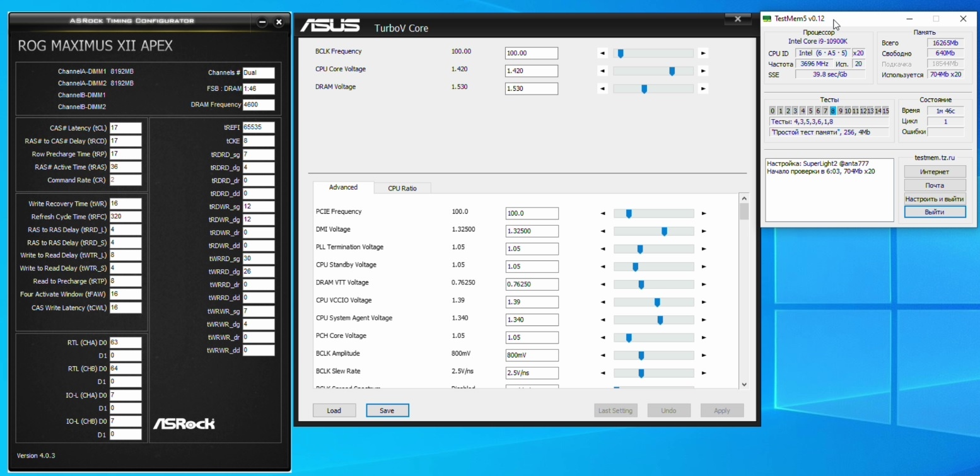Decrease BCLK Amplitude using the left arrow
980x476 pixels.
[603, 356]
